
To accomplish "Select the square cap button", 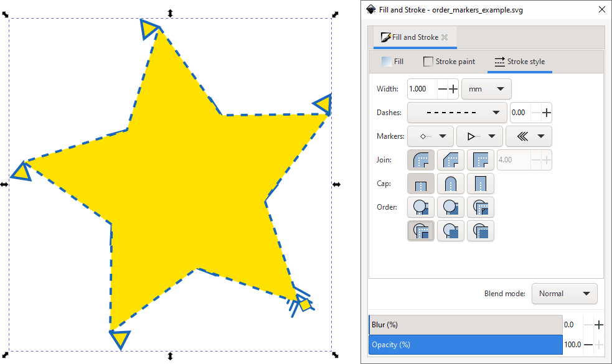I will pyautogui.click(x=481, y=184).
